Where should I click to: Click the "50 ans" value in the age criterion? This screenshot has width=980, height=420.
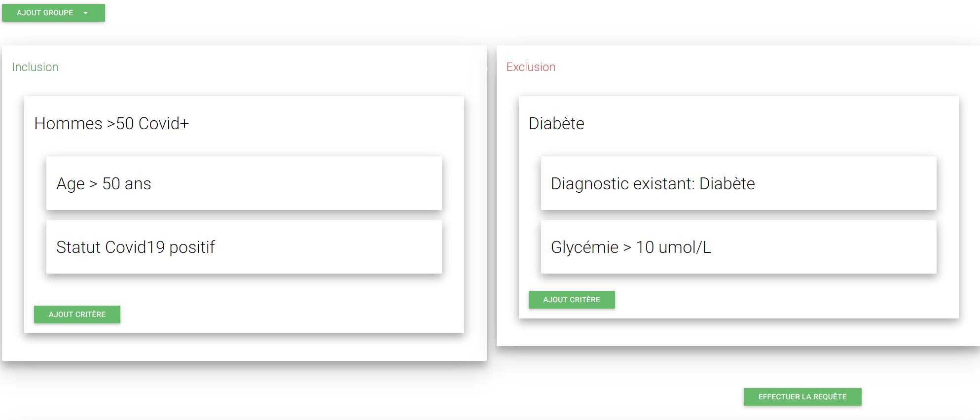(x=127, y=184)
